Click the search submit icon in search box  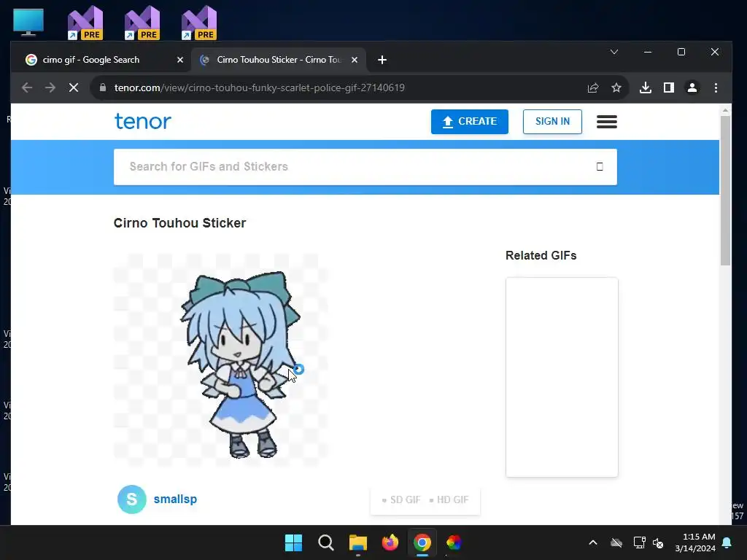600,167
